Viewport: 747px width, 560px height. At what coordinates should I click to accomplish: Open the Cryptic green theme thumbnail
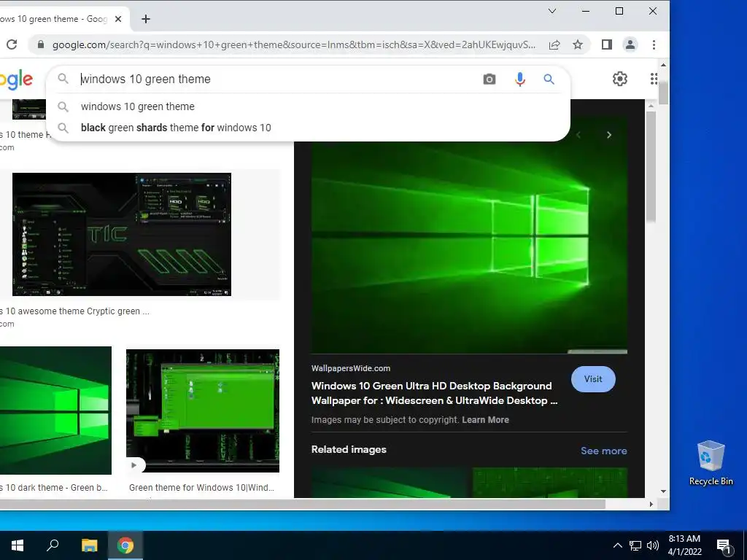click(122, 234)
